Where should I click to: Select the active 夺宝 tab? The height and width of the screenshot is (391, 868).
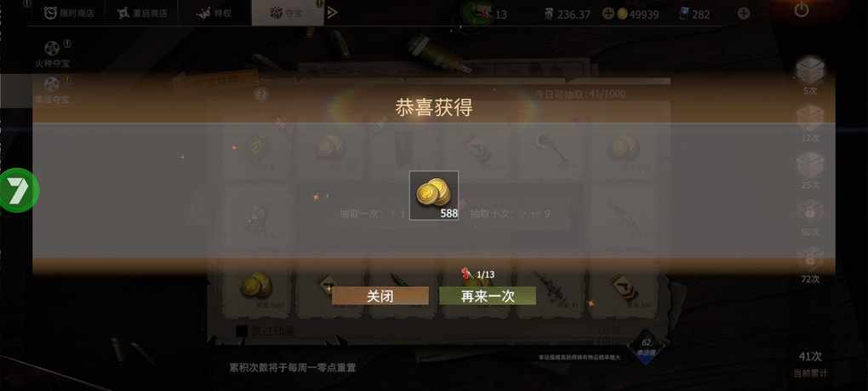pos(288,13)
